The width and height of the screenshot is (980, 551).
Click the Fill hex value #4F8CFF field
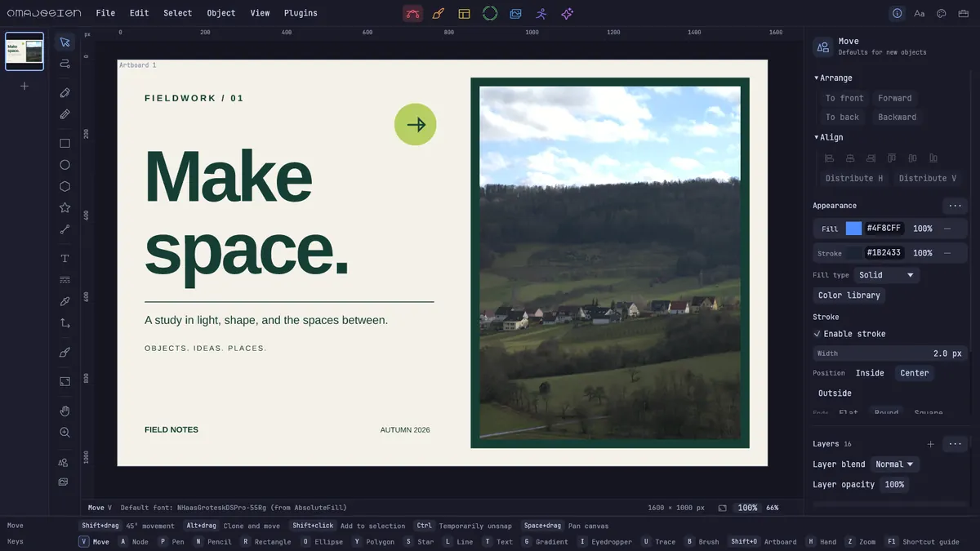tap(884, 229)
